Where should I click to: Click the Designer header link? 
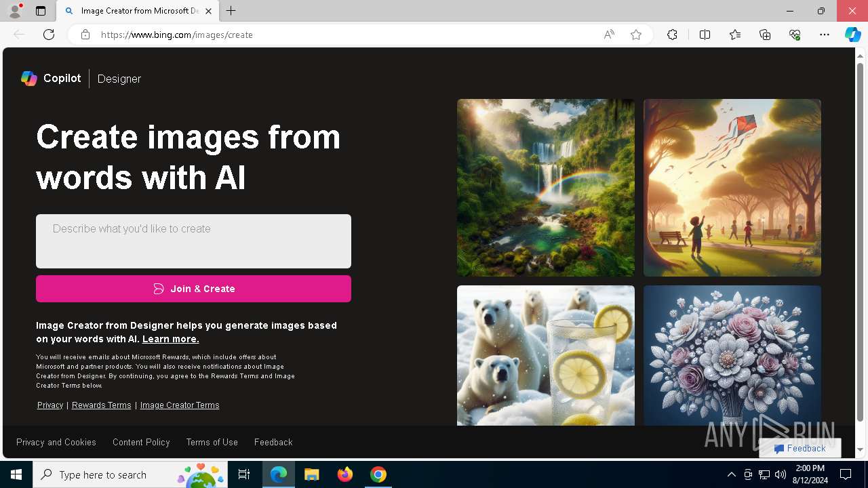tap(119, 79)
